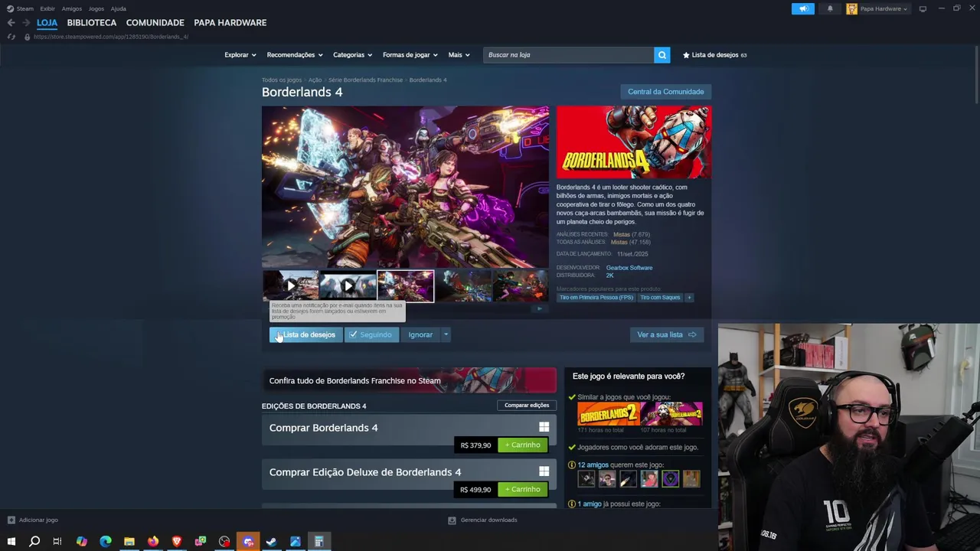Image resolution: width=980 pixels, height=551 pixels.
Task: Click Ver a sua lista button
Action: [x=666, y=334]
